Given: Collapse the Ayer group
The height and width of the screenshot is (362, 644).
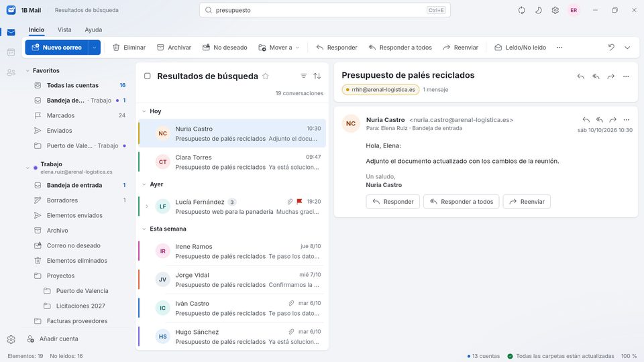Looking at the screenshot, I should 144,184.
